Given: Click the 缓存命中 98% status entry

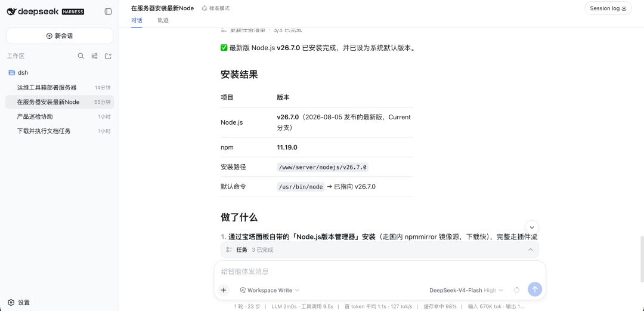Looking at the screenshot, I should (x=440, y=306).
